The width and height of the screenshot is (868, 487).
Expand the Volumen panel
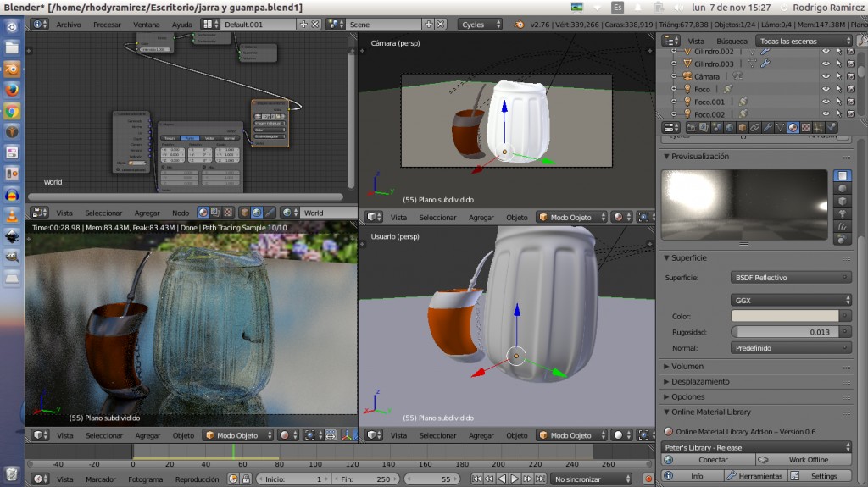[687, 366]
